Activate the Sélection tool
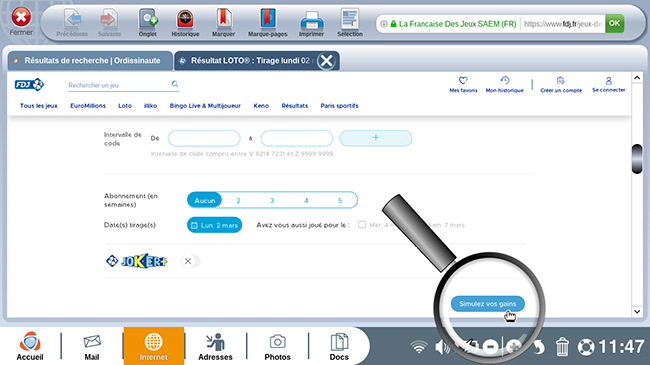The image size is (650, 365). pyautogui.click(x=350, y=23)
